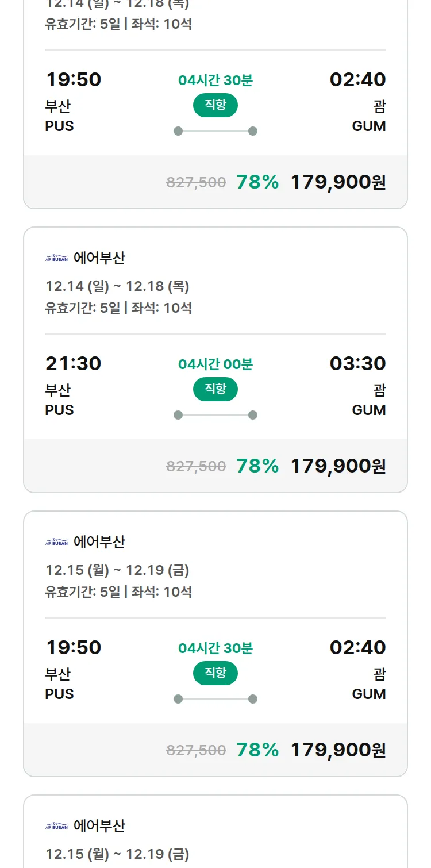Click the 78% discount label on the 21:30 flight
Image resolution: width=431 pixels, height=868 pixels.
click(x=257, y=466)
